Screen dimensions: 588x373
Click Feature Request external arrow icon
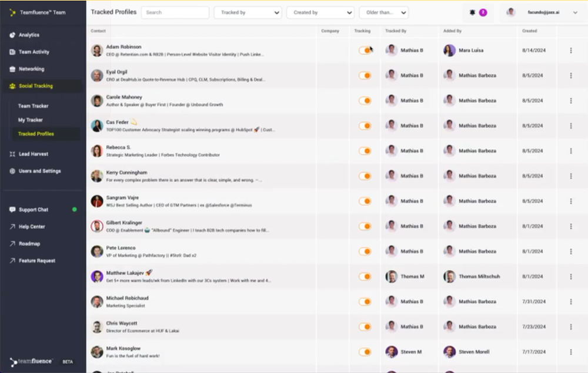coord(12,260)
